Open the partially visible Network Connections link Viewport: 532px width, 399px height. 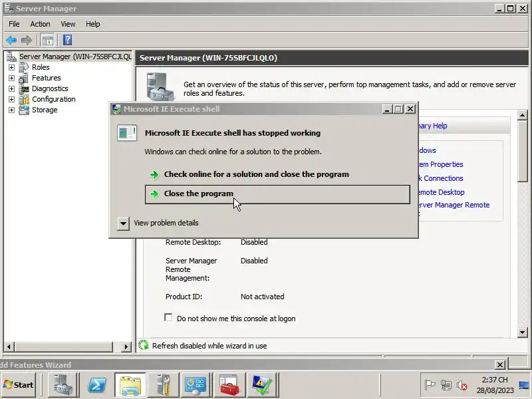coord(441,178)
